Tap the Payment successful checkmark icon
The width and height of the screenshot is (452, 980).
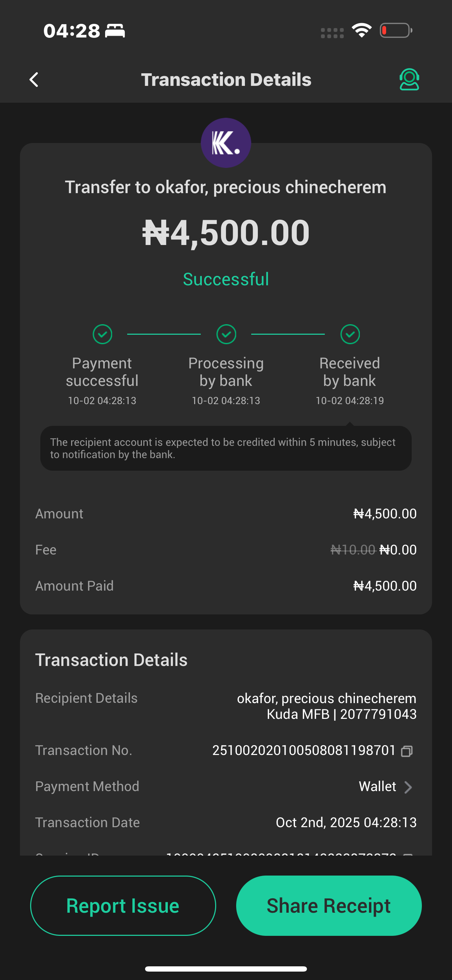coord(102,334)
